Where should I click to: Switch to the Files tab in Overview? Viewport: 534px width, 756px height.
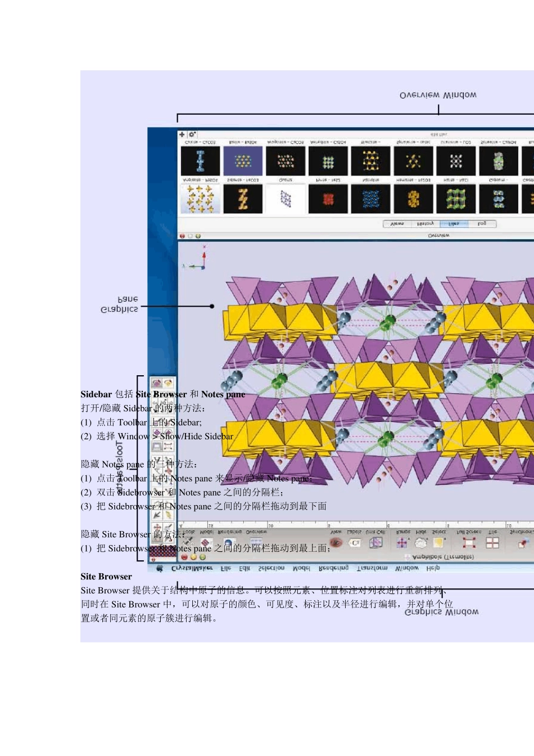[454, 224]
